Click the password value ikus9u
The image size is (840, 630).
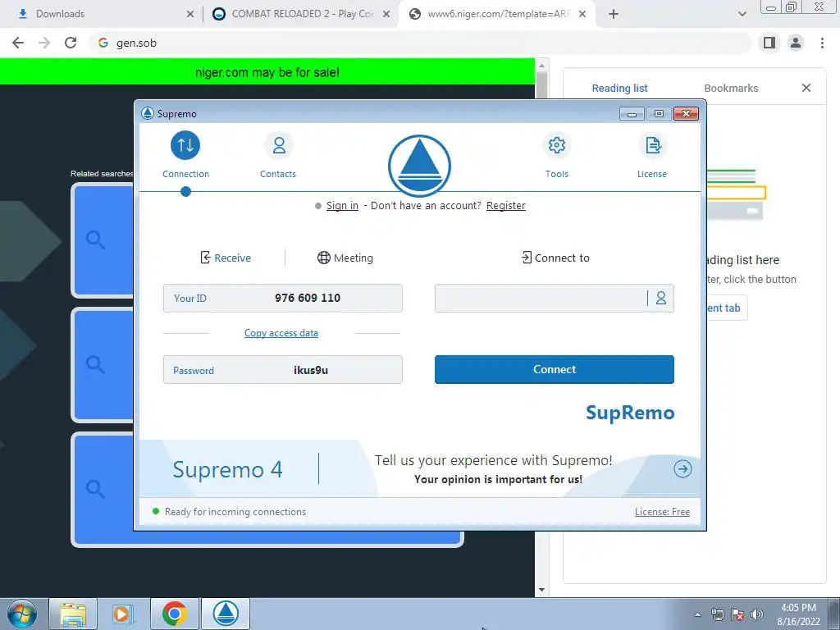point(311,370)
